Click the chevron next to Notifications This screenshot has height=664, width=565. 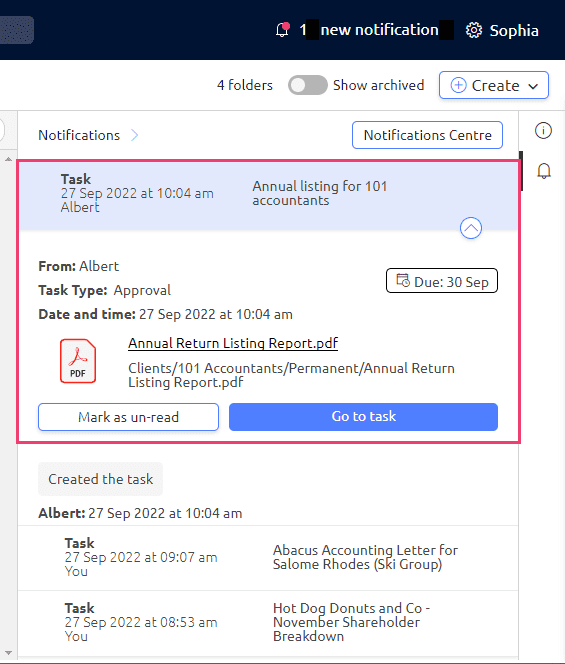coord(135,135)
